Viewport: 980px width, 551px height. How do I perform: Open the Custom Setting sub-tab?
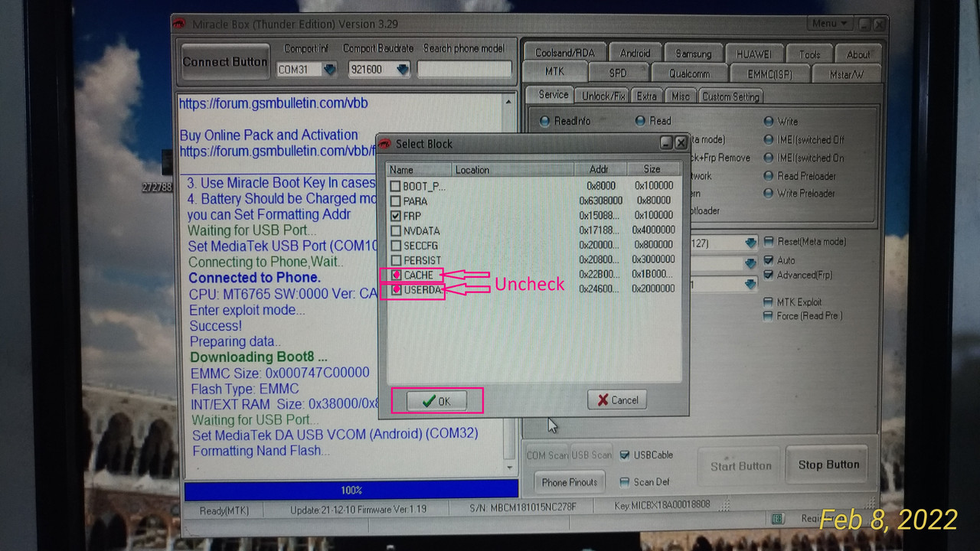tap(730, 96)
